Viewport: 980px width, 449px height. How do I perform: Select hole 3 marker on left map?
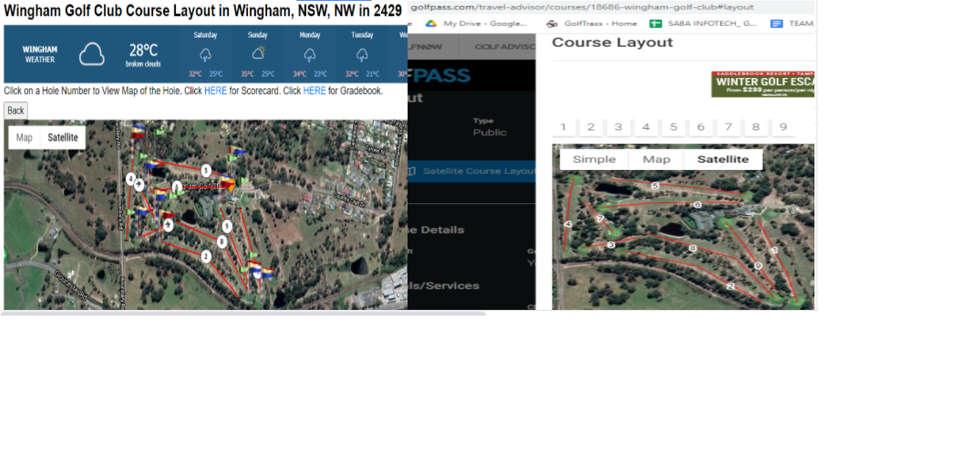pos(168,225)
